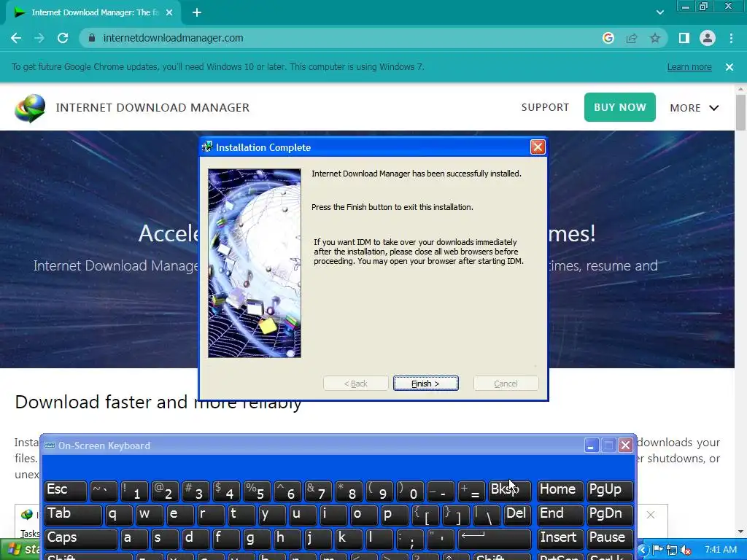747x560 pixels.
Task: Expand the MORE menu on the IDM site
Action: (x=694, y=108)
